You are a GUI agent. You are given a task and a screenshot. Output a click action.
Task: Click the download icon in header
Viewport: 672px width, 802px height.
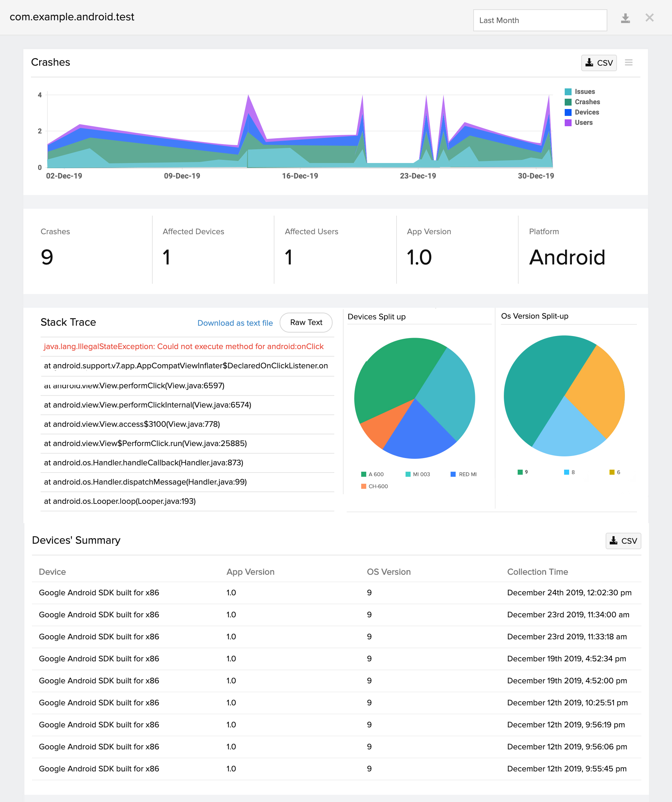tap(625, 18)
